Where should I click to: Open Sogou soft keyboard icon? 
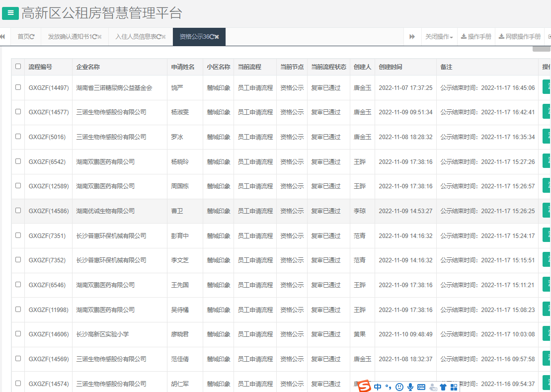pos(421,387)
